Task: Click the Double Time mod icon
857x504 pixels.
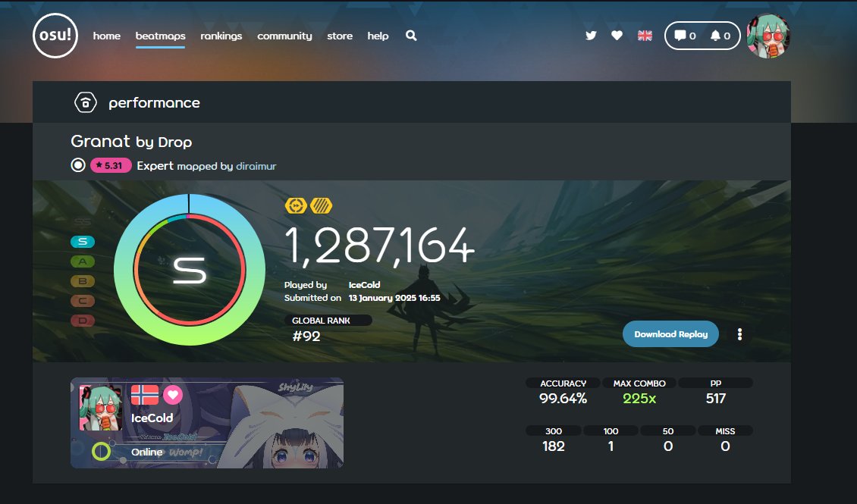Action: click(x=296, y=206)
